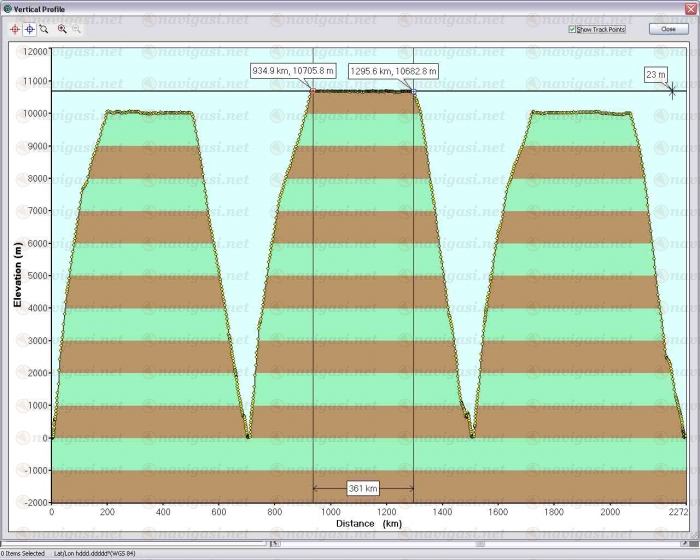Activate the blue crosshair measure tool
This screenshot has width=700, height=560.
(30, 30)
